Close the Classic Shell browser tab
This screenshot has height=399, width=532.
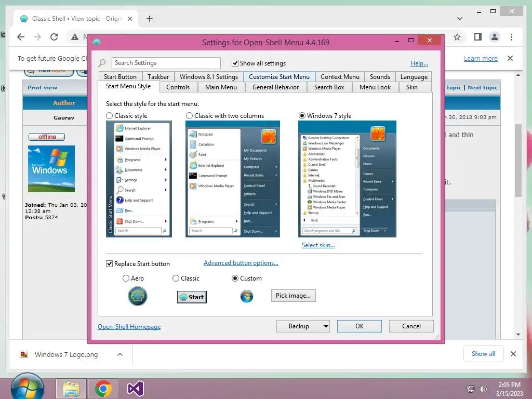[130, 19]
